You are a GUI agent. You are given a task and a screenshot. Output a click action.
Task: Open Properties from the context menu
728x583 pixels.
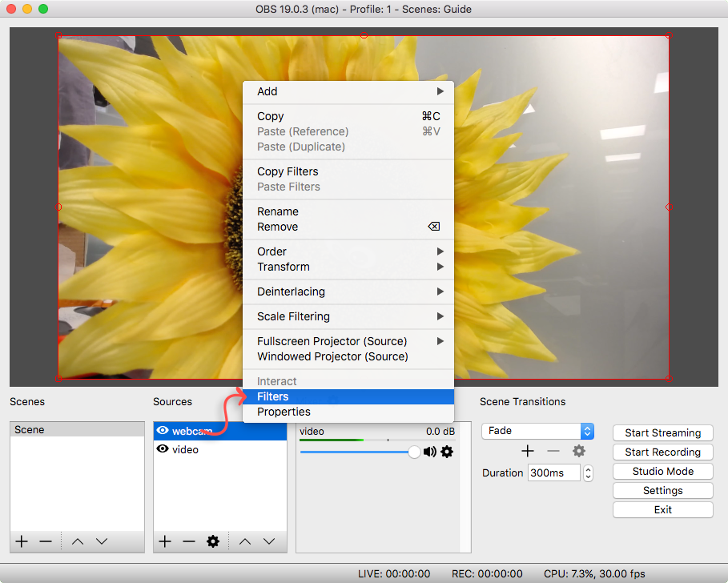348,412
